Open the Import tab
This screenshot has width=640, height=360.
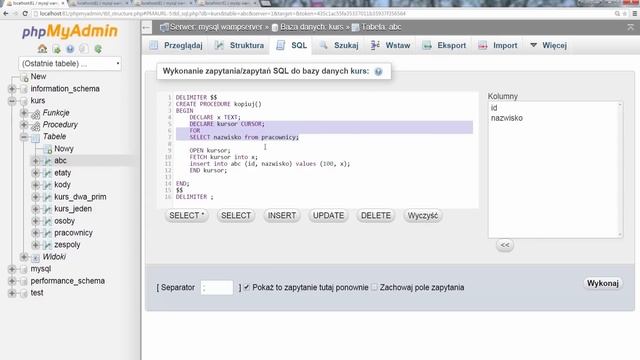coord(498,45)
